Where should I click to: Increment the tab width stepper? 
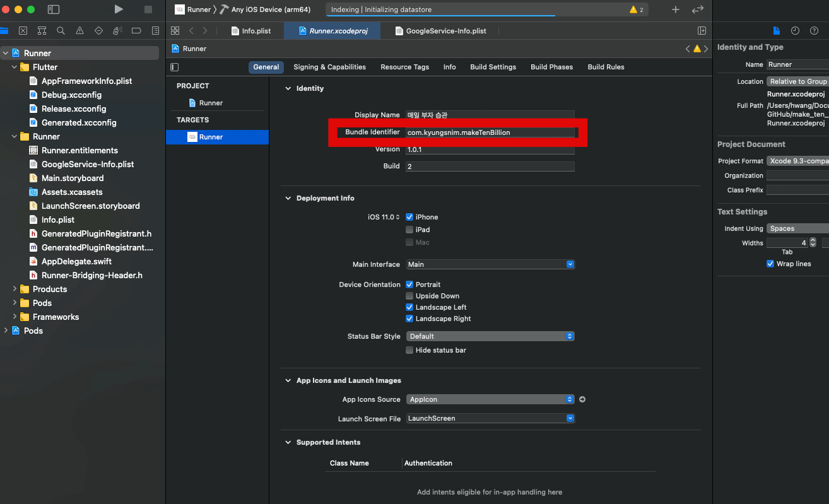813,240
